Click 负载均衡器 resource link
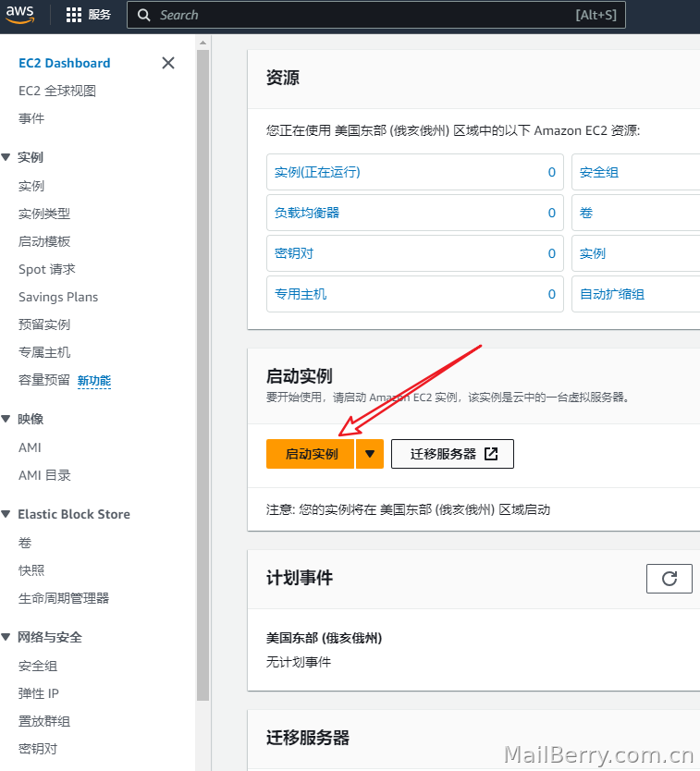This screenshot has width=700, height=771. pyautogui.click(x=307, y=213)
